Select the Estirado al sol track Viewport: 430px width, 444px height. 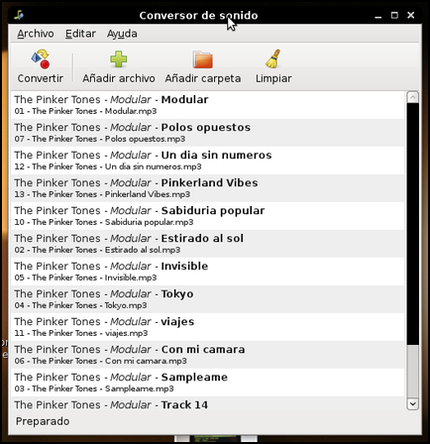(x=207, y=243)
